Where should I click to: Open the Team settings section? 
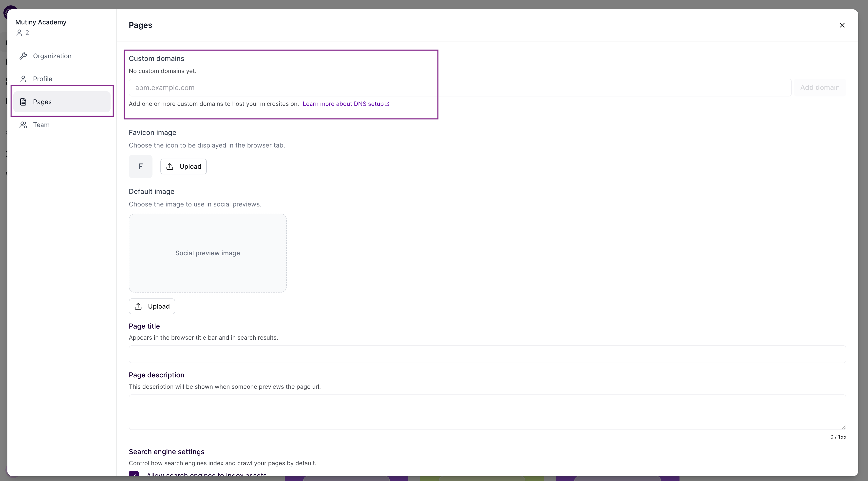(62, 125)
